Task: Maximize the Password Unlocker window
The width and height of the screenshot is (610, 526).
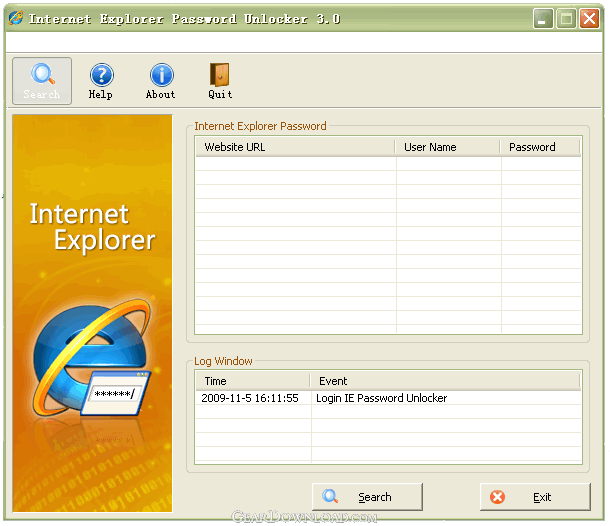Action: pos(566,18)
